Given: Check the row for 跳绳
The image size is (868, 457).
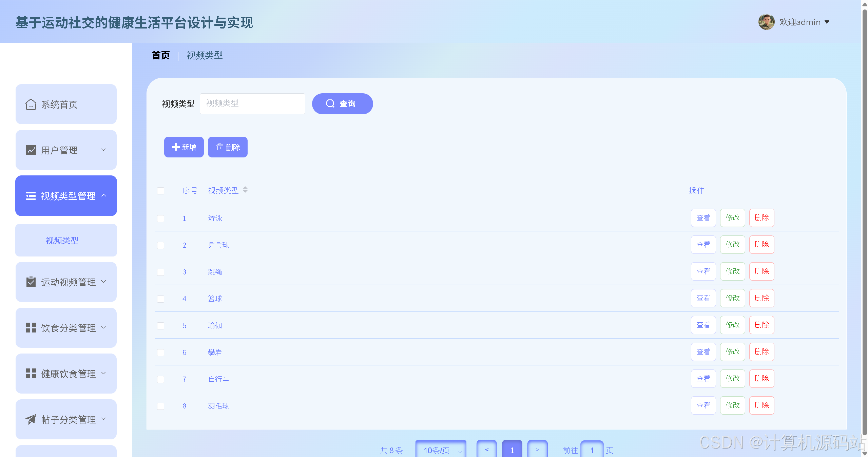Looking at the screenshot, I should coord(161,272).
